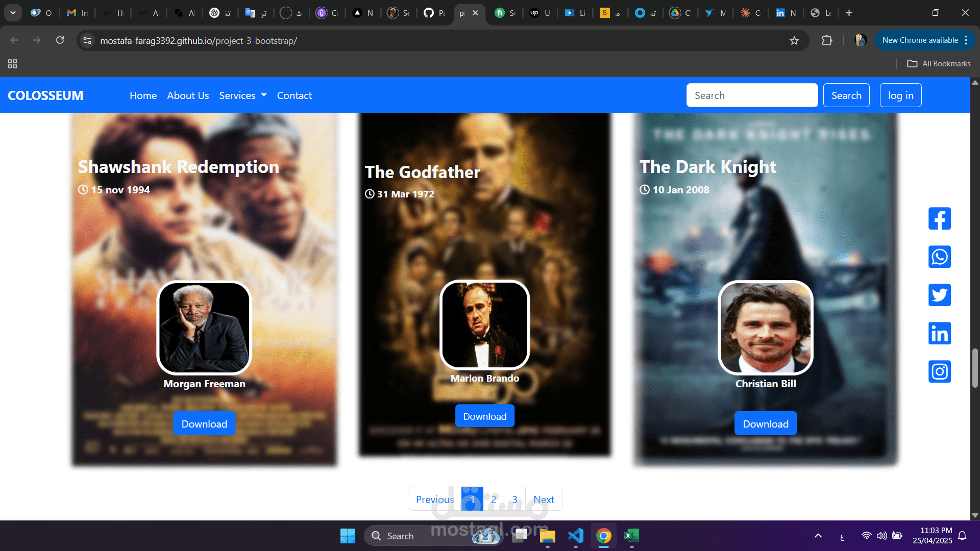Go to the Next pagination page

[x=544, y=499]
